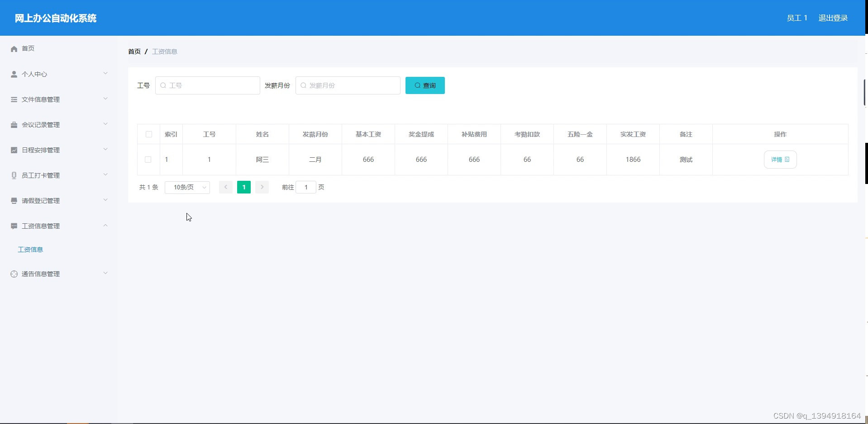
Task: Expand 个人中心 menu chevron
Action: click(x=105, y=73)
